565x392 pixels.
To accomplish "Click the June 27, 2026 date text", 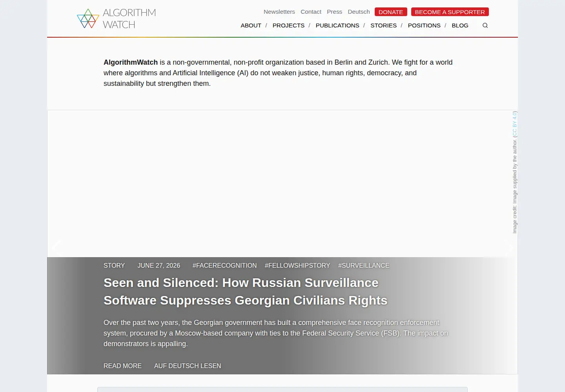I will pos(159,265).
